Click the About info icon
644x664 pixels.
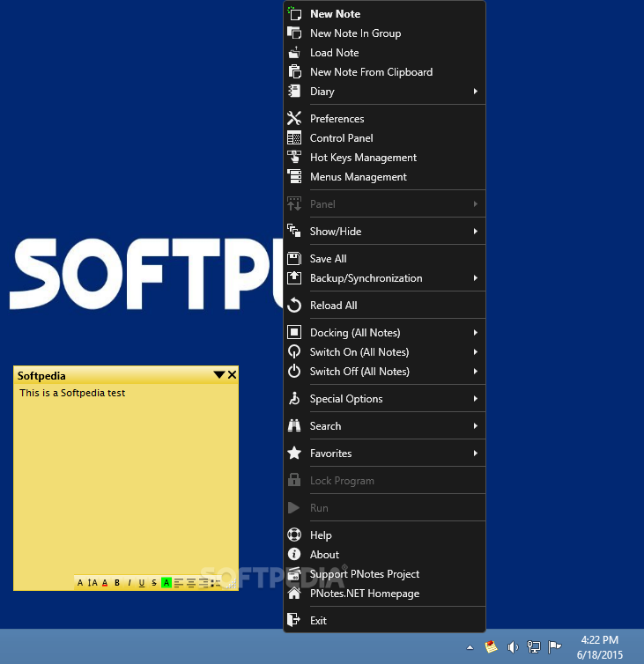point(294,554)
